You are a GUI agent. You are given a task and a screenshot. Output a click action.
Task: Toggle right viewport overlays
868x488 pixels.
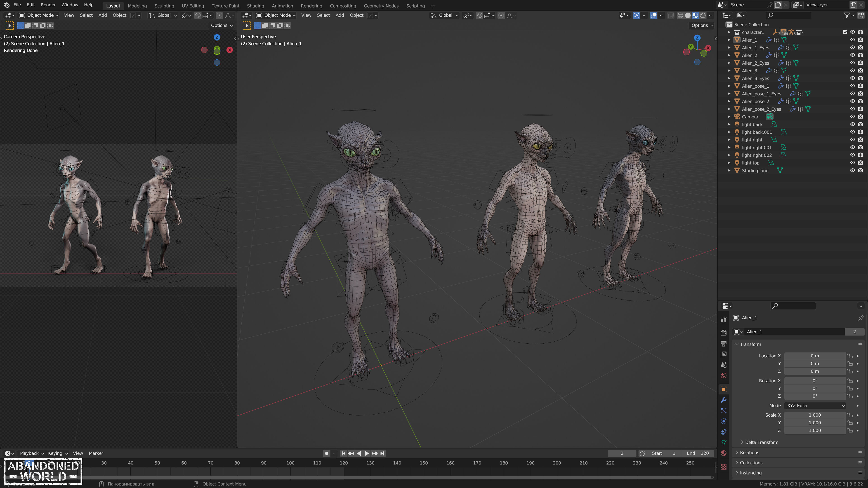coord(653,16)
